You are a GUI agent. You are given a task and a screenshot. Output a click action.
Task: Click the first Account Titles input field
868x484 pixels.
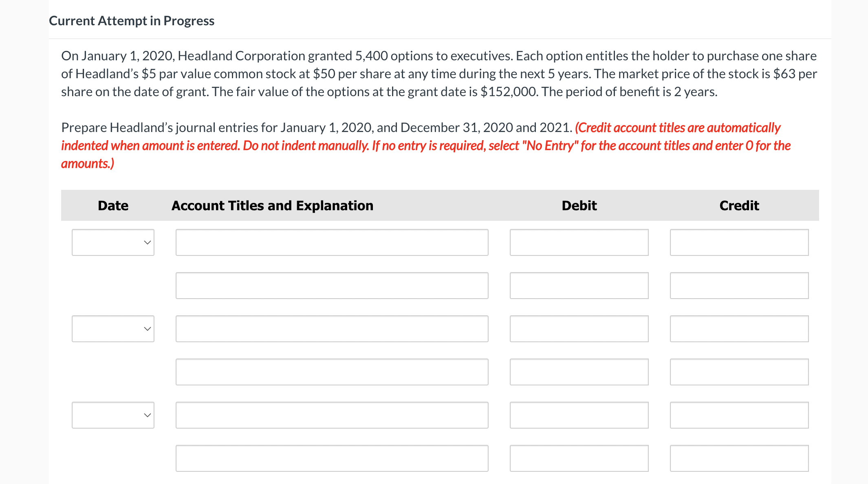[x=332, y=242]
